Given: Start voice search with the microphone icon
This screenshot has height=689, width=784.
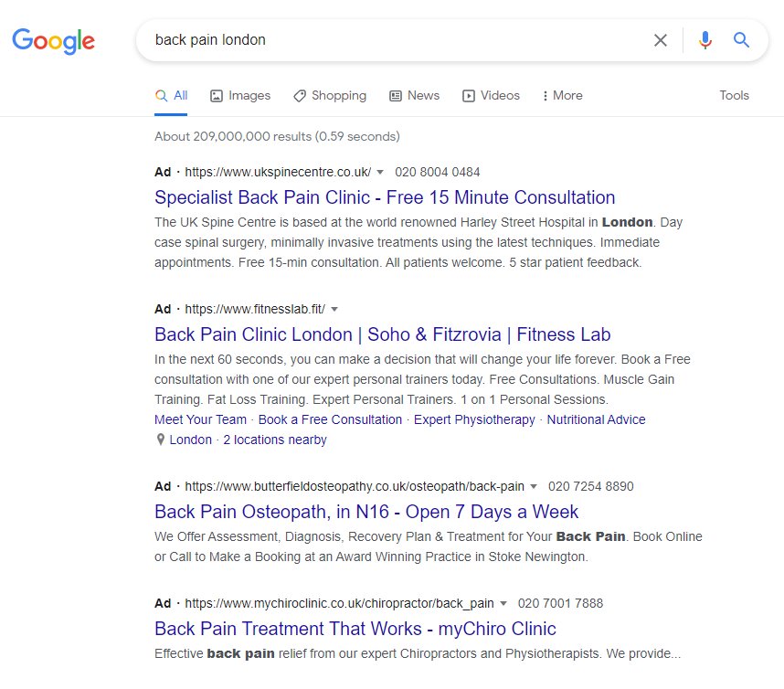Looking at the screenshot, I should click(705, 40).
